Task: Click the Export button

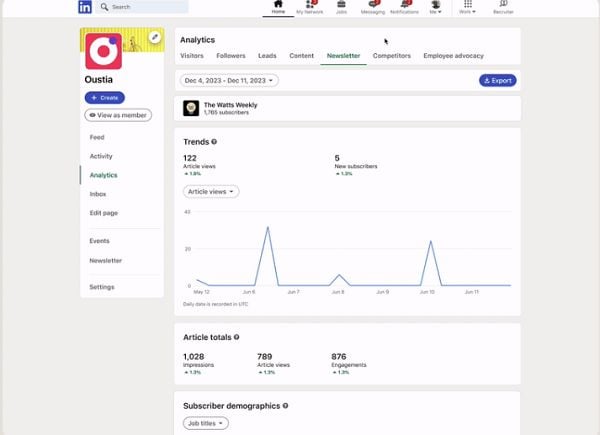Action: pos(497,81)
